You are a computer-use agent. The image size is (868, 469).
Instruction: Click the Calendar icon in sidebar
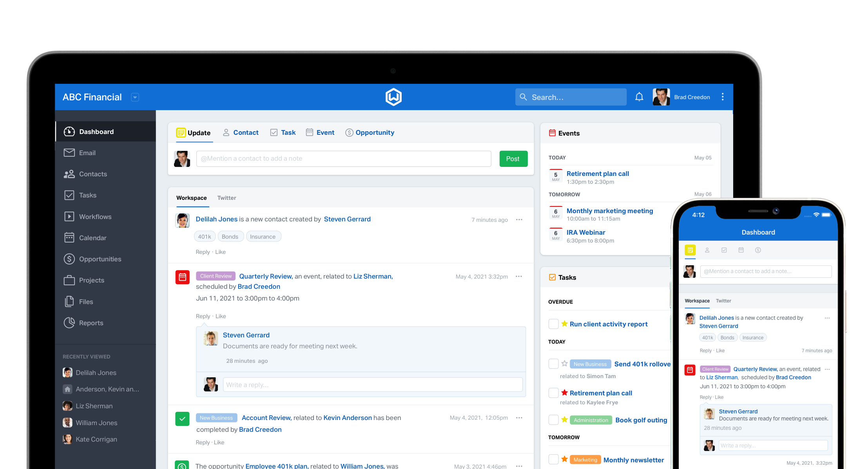(x=69, y=237)
